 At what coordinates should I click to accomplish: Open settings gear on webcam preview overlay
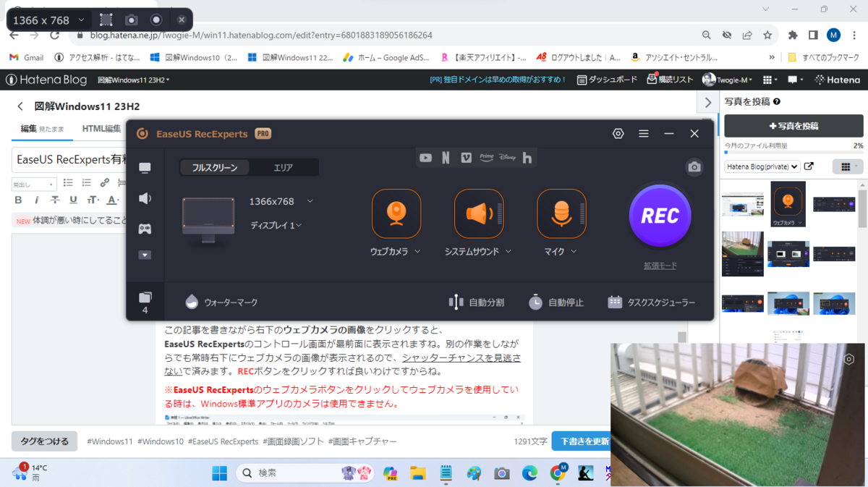pos(850,360)
